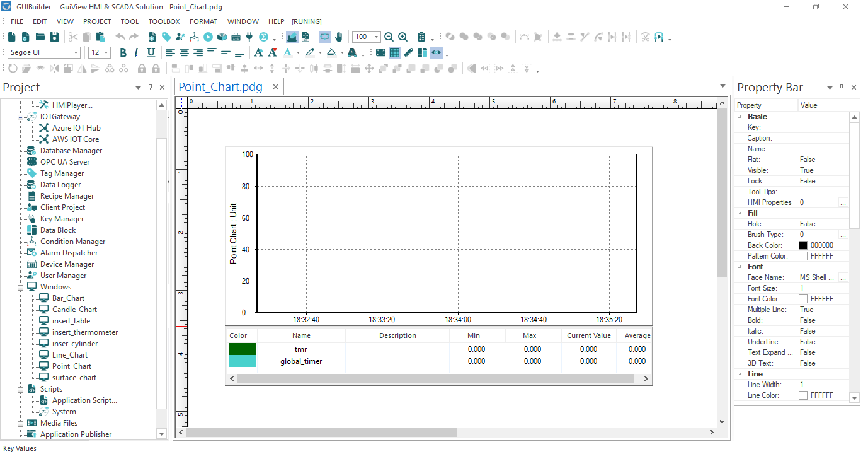Image resolution: width=868 pixels, height=454 pixels.
Task: Collapse the Basic property group
Action: tap(740, 117)
